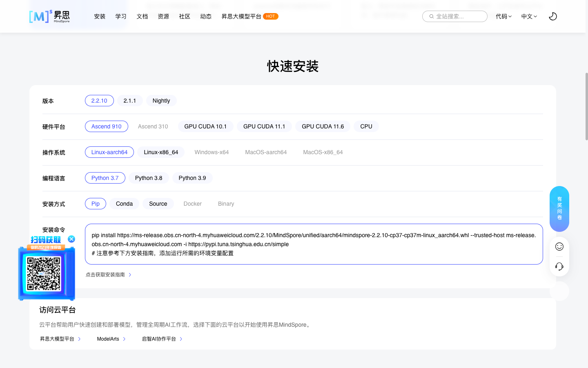Close the QR code popup
Viewport: 588px width, 368px height.
pos(71,239)
